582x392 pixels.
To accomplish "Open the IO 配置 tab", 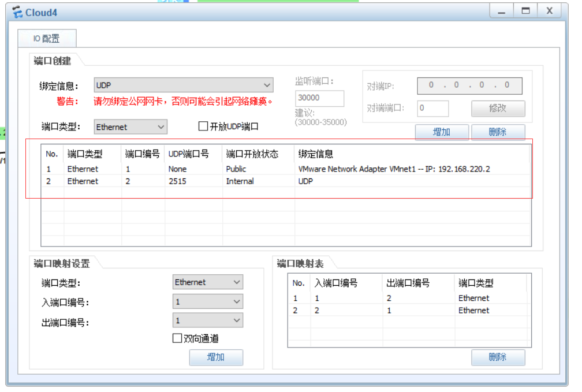I will (47, 38).
